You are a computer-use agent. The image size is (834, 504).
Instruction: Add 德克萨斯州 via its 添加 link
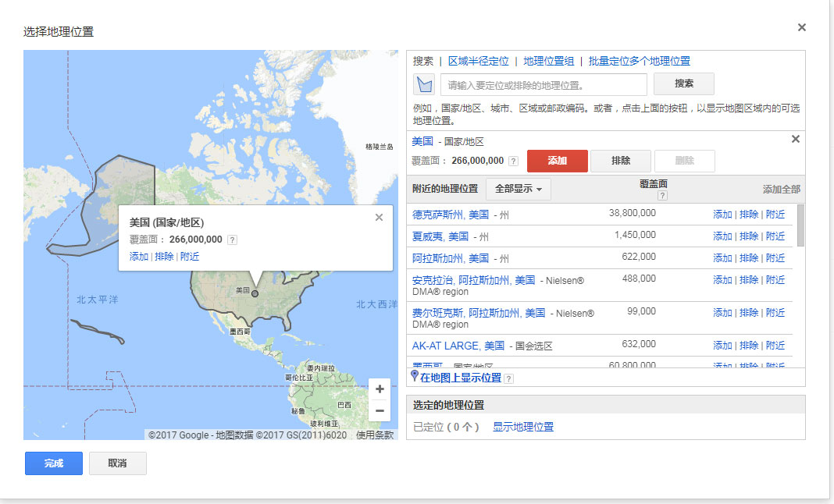pos(722,215)
